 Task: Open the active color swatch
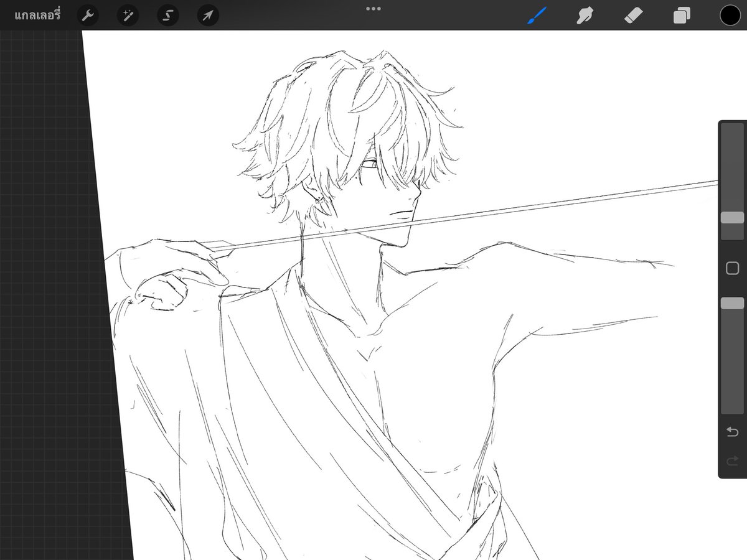coord(730,15)
